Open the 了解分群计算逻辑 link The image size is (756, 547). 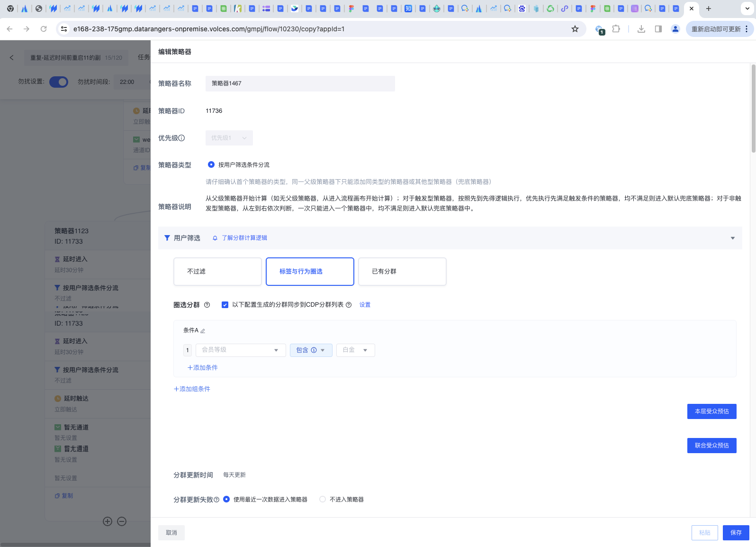coord(244,238)
